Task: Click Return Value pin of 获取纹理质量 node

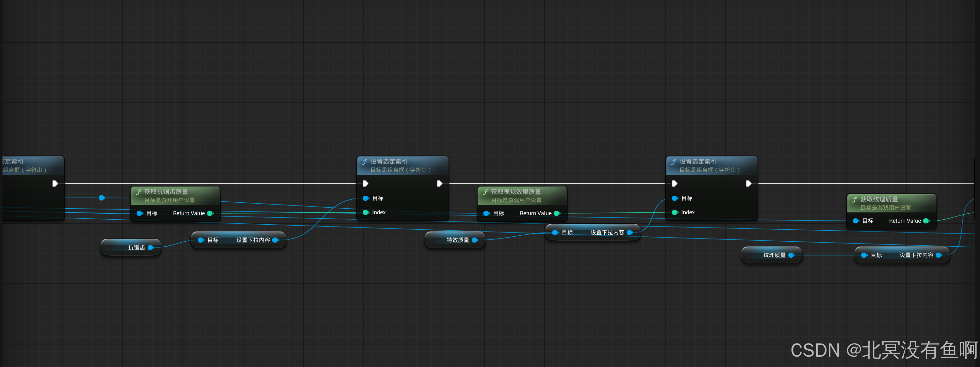Action: tap(926, 221)
